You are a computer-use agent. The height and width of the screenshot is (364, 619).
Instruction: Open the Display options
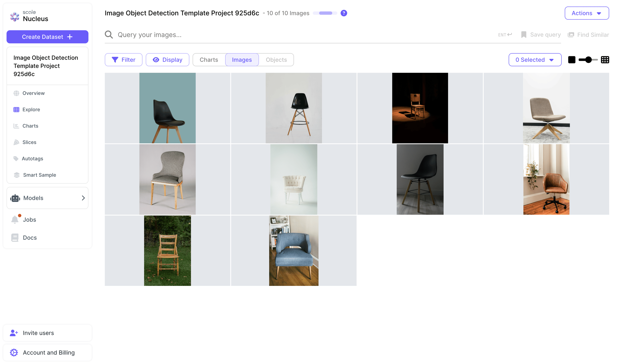(167, 60)
